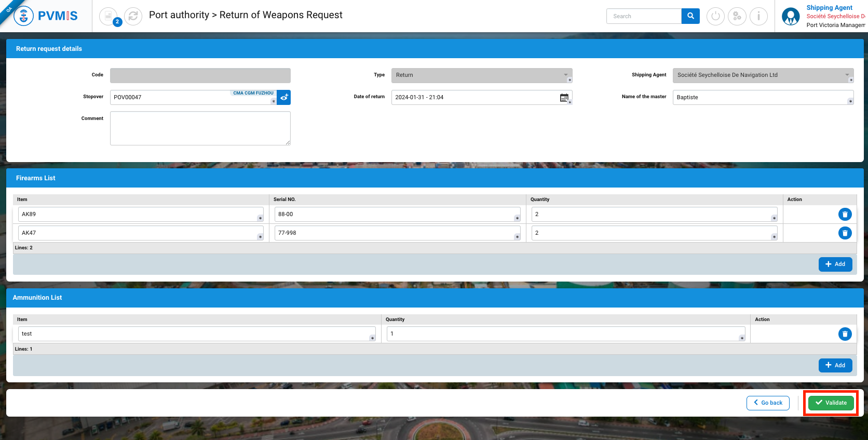This screenshot has height=440, width=868.
Task: Click the blue search magnifier button
Action: click(690, 16)
